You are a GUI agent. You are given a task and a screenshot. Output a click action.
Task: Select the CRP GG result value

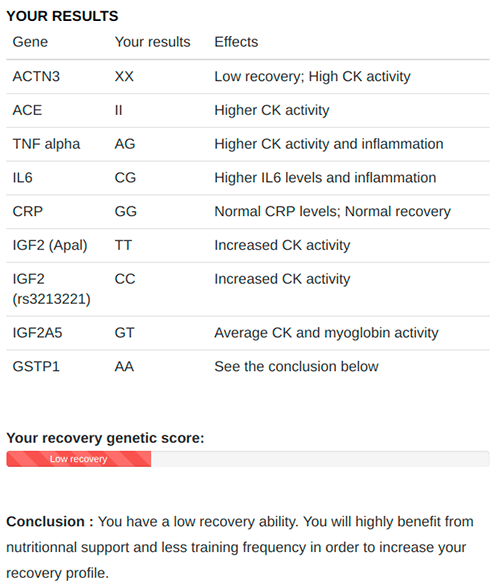[x=125, y=212]
